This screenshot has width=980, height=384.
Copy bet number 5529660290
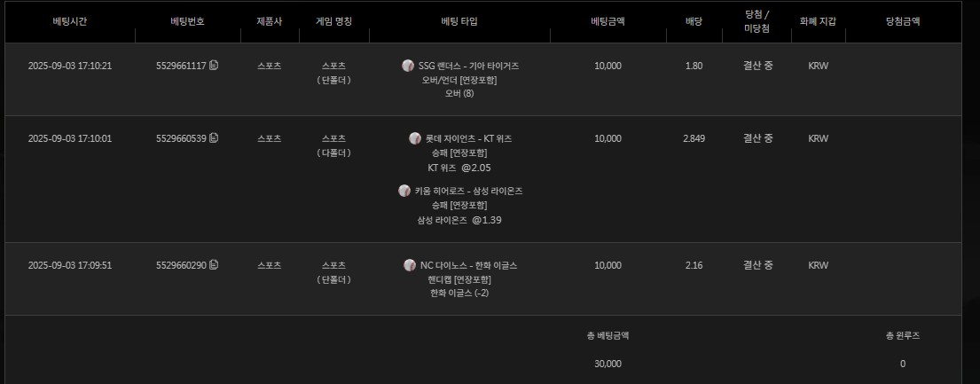tap(214, 264)
